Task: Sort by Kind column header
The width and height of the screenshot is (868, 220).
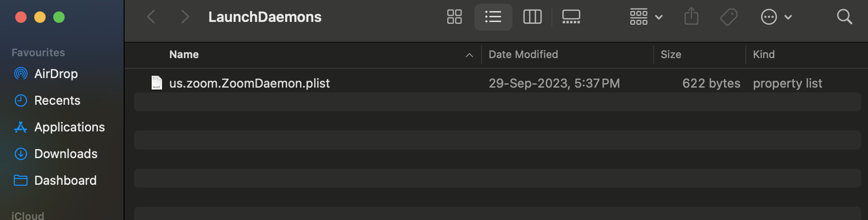Action: 763,55
